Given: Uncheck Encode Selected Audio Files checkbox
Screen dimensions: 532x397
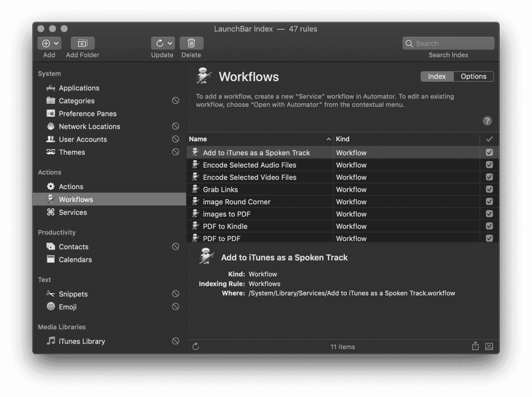Looking at the screenshot, I should 489,165.
